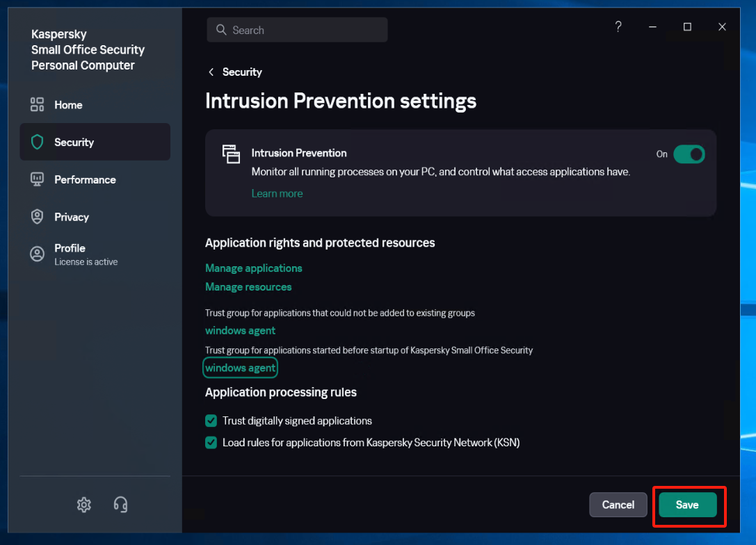
Task: Click the question mark help icon
Action: click(618, 27)
